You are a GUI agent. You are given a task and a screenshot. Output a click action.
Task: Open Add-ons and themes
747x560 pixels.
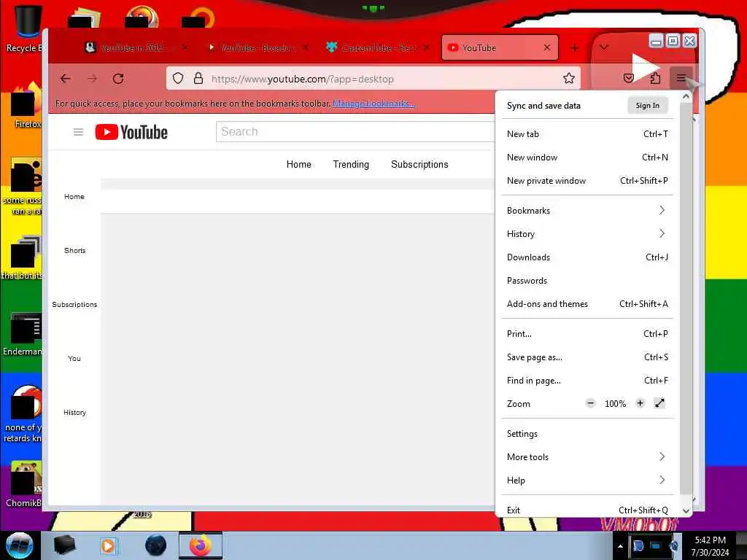[x=587, y=304]
